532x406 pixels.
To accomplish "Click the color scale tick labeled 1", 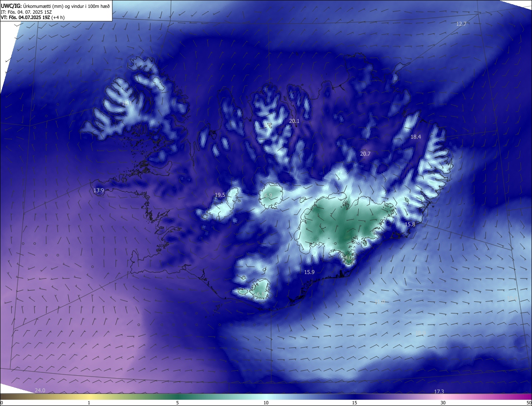I will (89, 403).
